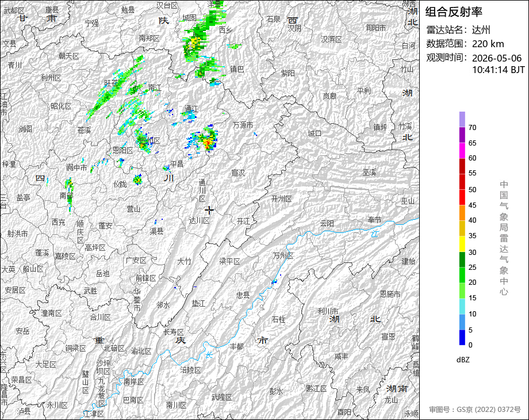The image size is (529, 420).
Task: Click the 宣汉 county label
Action: [x=238, y=173]
